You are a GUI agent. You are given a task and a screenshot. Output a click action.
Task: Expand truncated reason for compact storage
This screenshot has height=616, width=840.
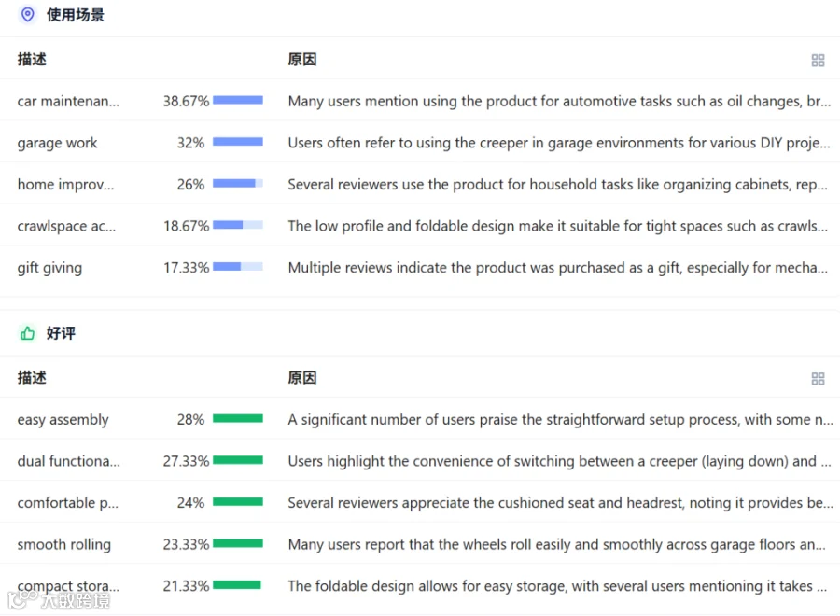point(558,586)
